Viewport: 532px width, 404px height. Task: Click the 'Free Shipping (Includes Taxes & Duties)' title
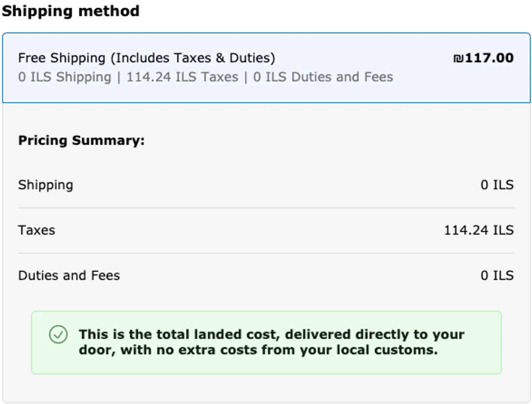(x=146, y=58)
